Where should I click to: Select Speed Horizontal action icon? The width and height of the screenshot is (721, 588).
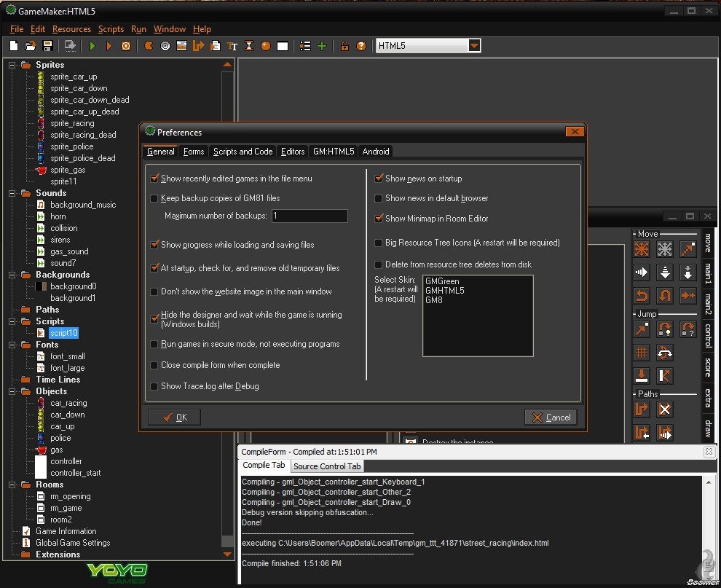pyautogui.click(x=642, y=273)
